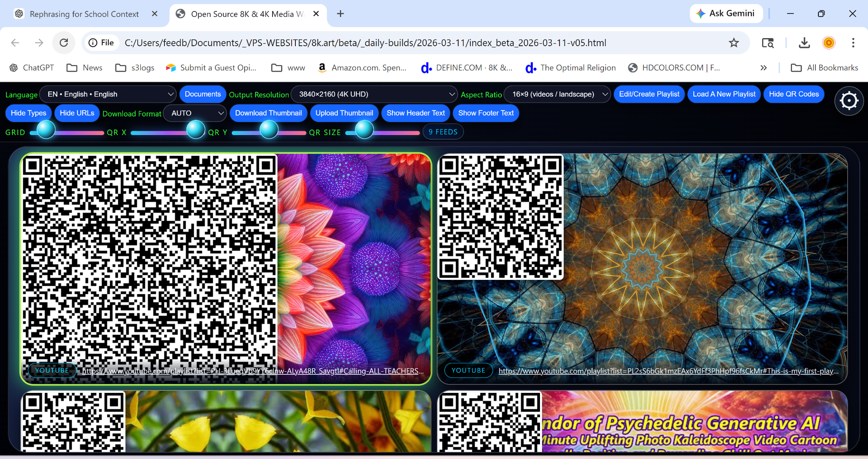Click the browser forward arrow
The image size is (868, 459).
click(39, 43)
